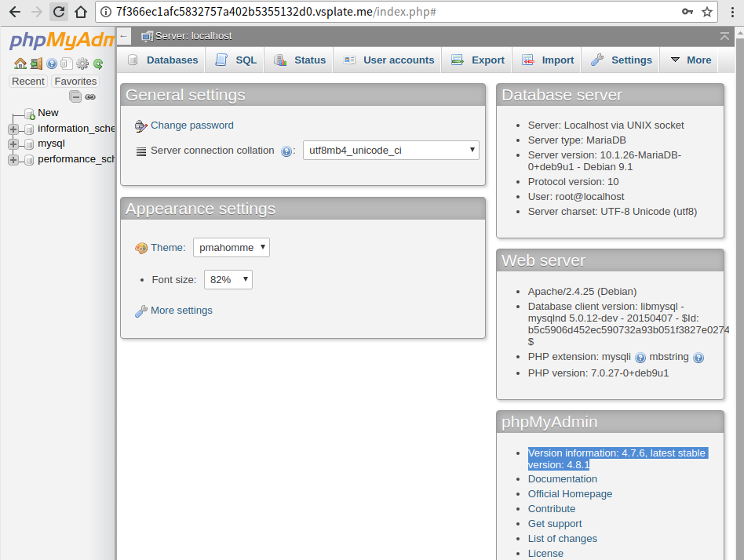The image size is (744, 560).
Task: Open navigation panel settings gear icon
Action: tap(82, 64)
